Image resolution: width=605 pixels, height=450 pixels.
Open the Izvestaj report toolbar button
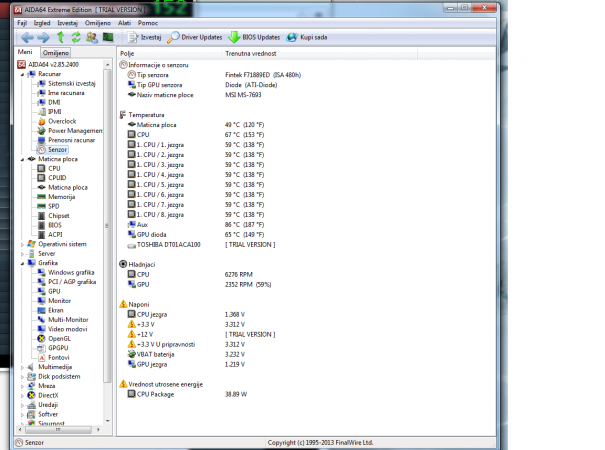click(145, 37)
